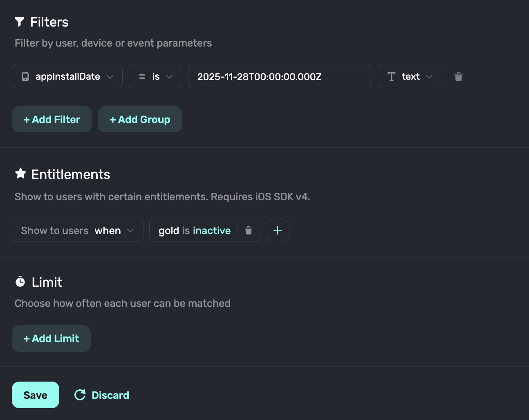Click the T icon in type selector
The image size is (529, 420).
tap(391, 77)
